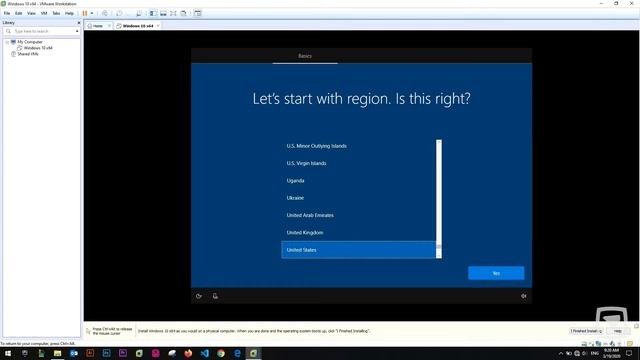Open Outlook from taskbar
640x360 pixels.
74,353
